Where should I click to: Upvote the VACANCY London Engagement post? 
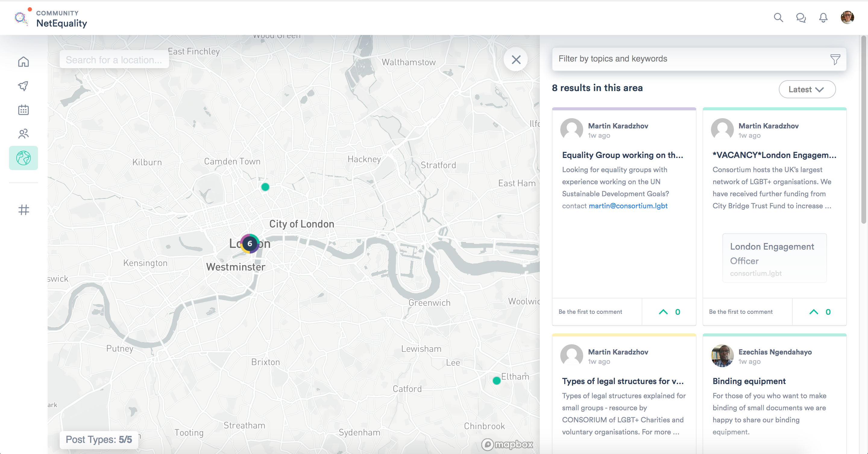coord(819,312)
